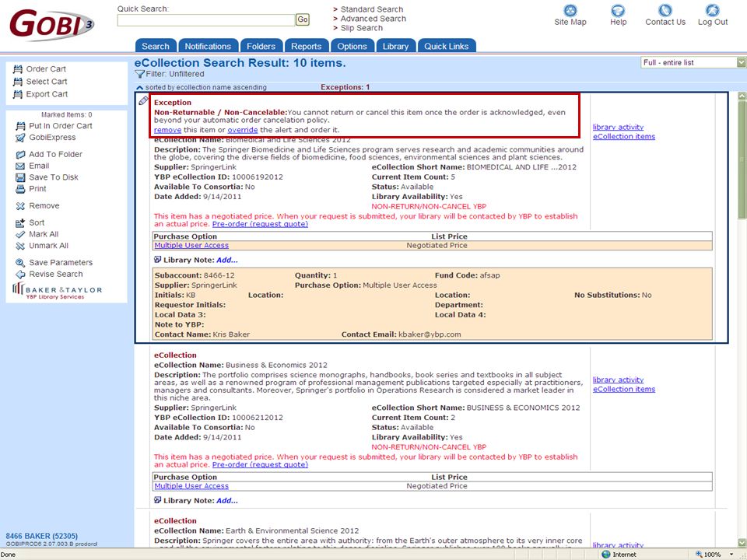Click the results scrollbar thumb

click(742, 159)
